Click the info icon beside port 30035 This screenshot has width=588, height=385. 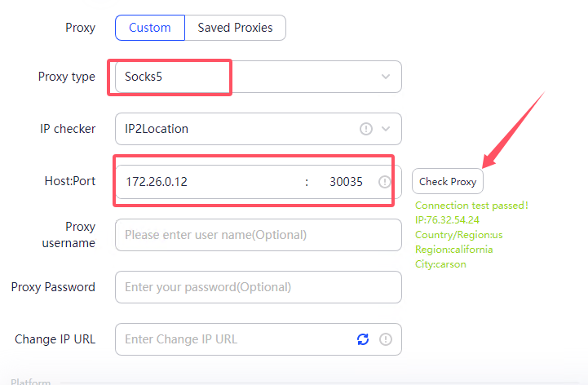[x=385, y=182]
